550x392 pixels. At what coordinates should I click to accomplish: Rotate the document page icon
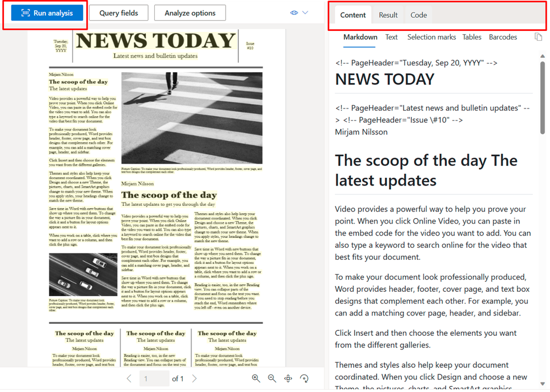pos(304,378)
